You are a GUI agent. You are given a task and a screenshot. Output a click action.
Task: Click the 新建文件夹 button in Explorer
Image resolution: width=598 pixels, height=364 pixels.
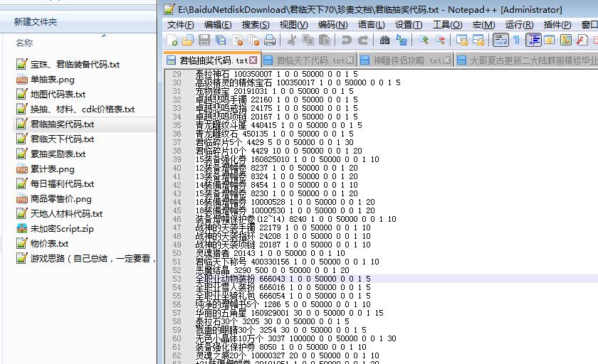(x=36, y=22)
